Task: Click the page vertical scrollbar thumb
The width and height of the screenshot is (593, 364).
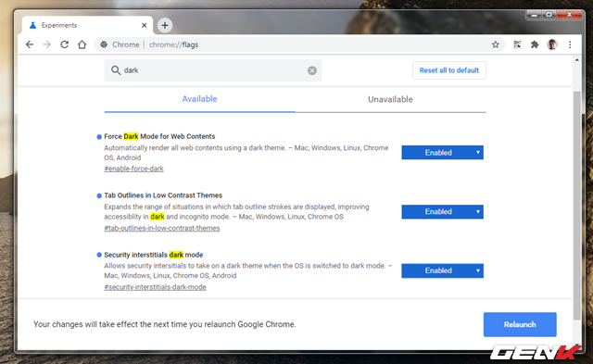Action: pos(576,206)
